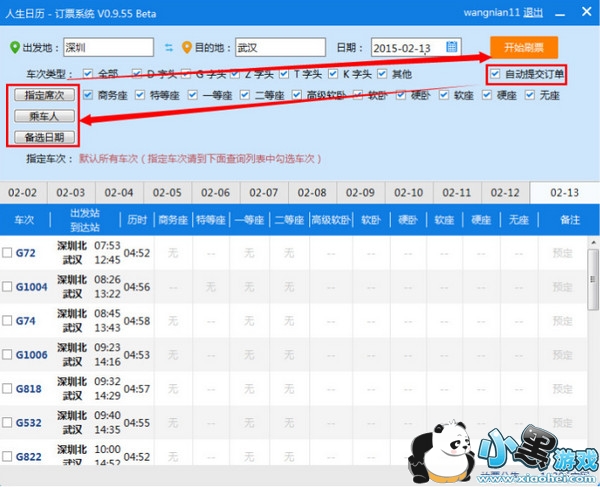This screenshot has width=600, height=487.
Task: Click 预定 for train G74
Action: [562, 321]
